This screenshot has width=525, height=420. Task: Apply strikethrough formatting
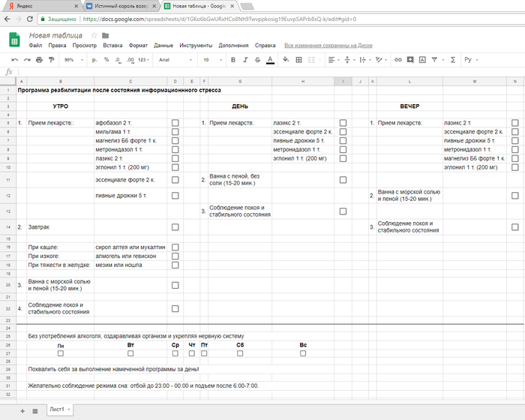coord(256,59)
